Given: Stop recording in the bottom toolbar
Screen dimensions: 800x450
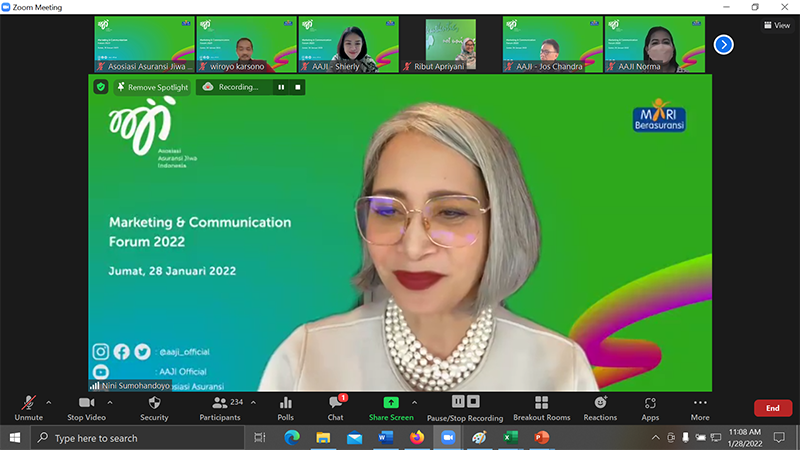Looking at the screenshot, I should (x=473, y=402).
